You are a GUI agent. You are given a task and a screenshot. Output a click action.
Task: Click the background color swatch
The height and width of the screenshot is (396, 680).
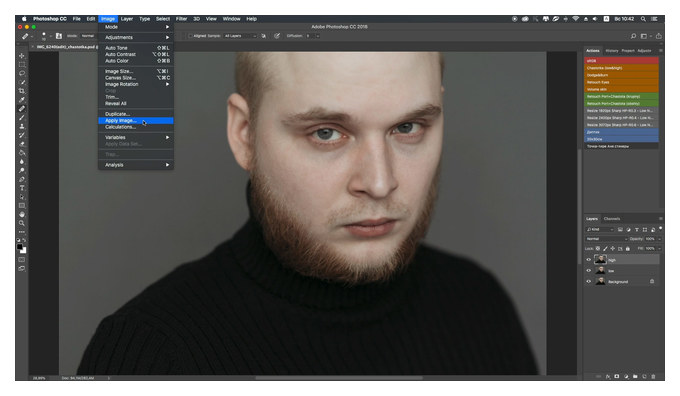click(24, 251)
